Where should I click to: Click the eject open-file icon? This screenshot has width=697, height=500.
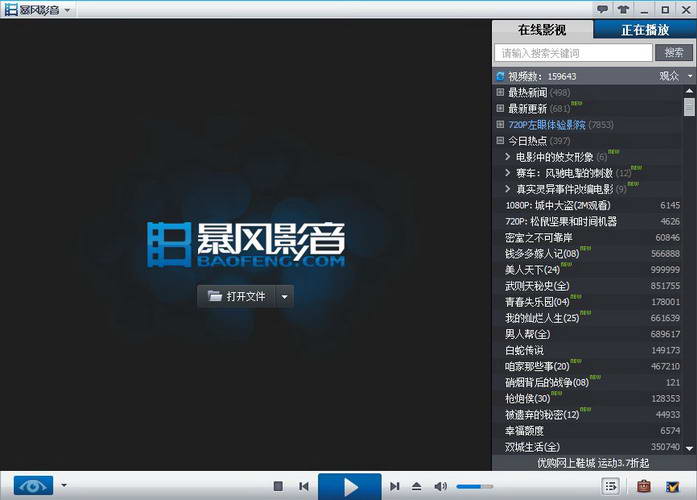pos(417,486)
